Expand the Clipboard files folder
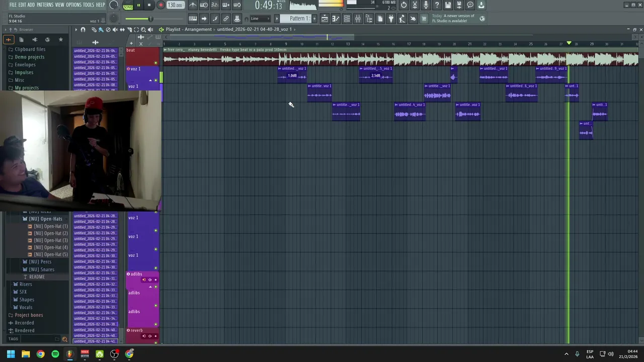Viewport: 644px width, 362px height. [x=30, y=49]
